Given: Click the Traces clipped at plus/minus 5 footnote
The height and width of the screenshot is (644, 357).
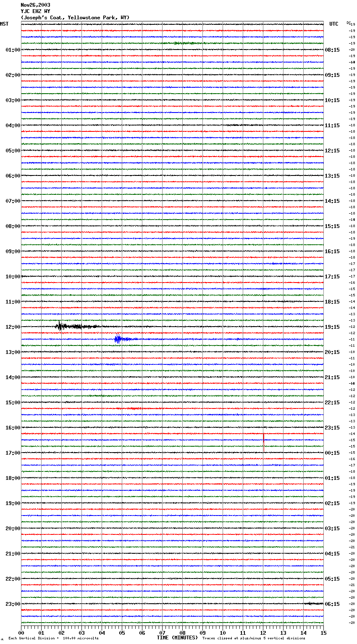Looking at the screenshot, I should (254, 638).
